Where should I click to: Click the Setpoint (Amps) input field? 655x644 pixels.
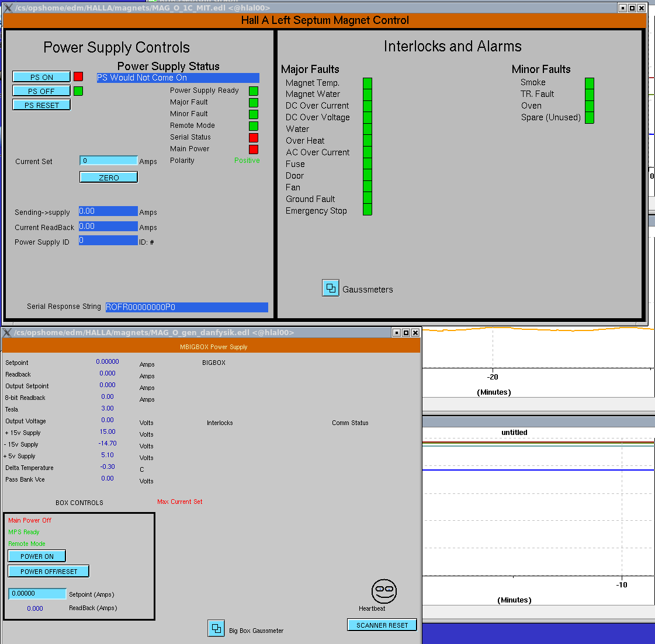coord(37,594)
